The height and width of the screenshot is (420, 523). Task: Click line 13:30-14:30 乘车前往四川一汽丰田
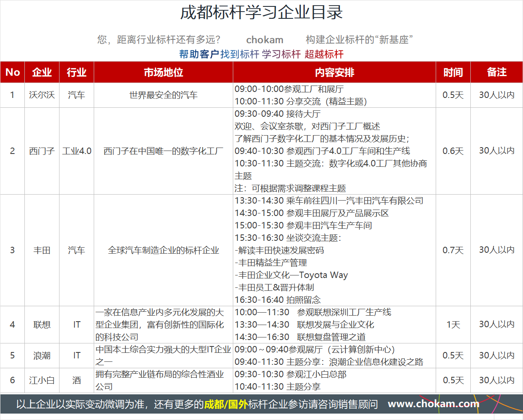(329, 201)
